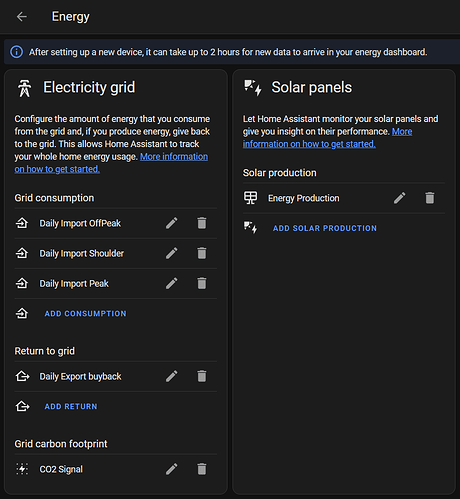Select the Daily Import Peak list item
The height and width of the screenshot is (499, 460).
coord(115,283)
